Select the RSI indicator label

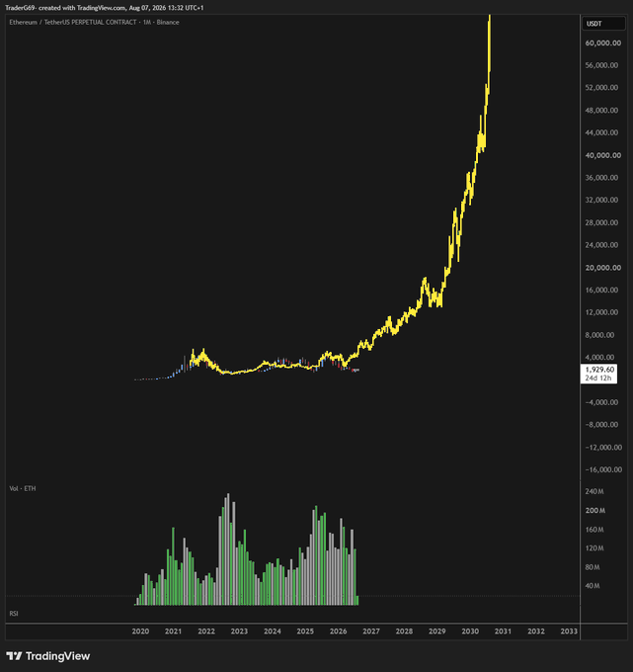[x=14, y=614]
